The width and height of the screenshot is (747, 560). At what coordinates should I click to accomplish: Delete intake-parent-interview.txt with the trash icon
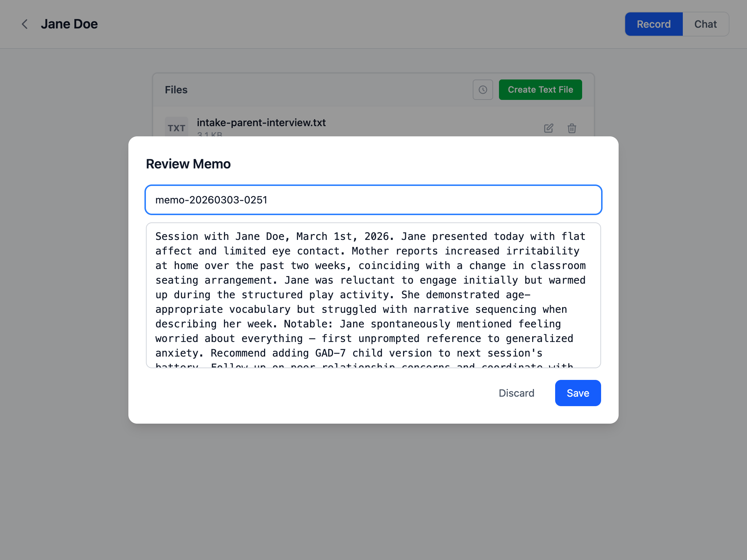pos(572,128)
